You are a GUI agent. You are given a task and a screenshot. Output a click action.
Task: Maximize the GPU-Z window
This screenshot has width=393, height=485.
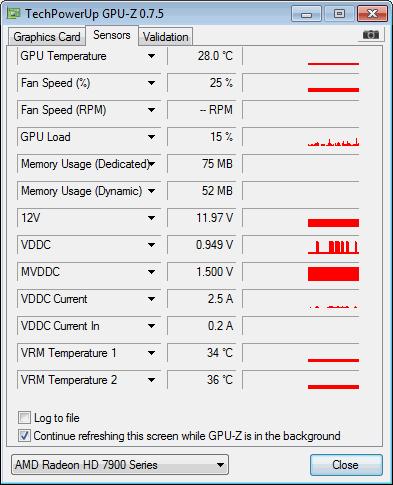[339, 14]
